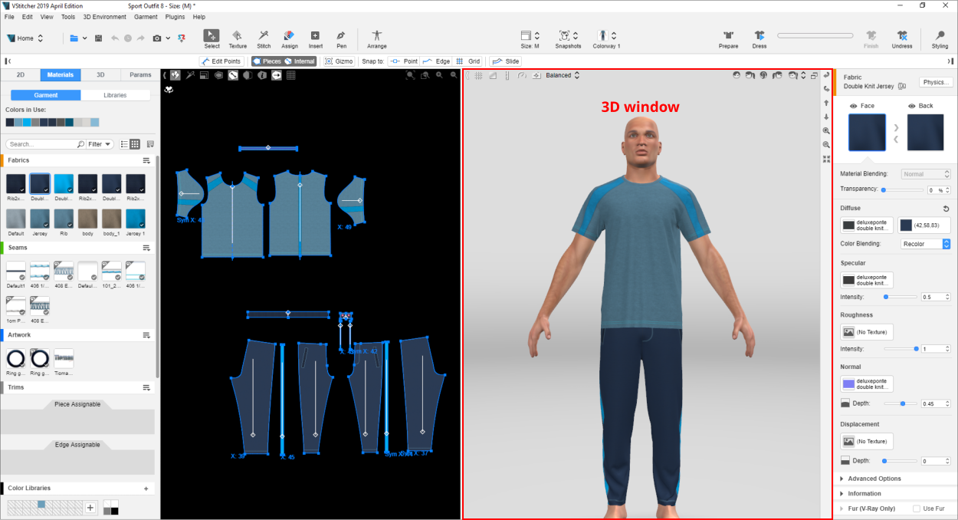Activate the Pen tool

[x=341, y=38]
